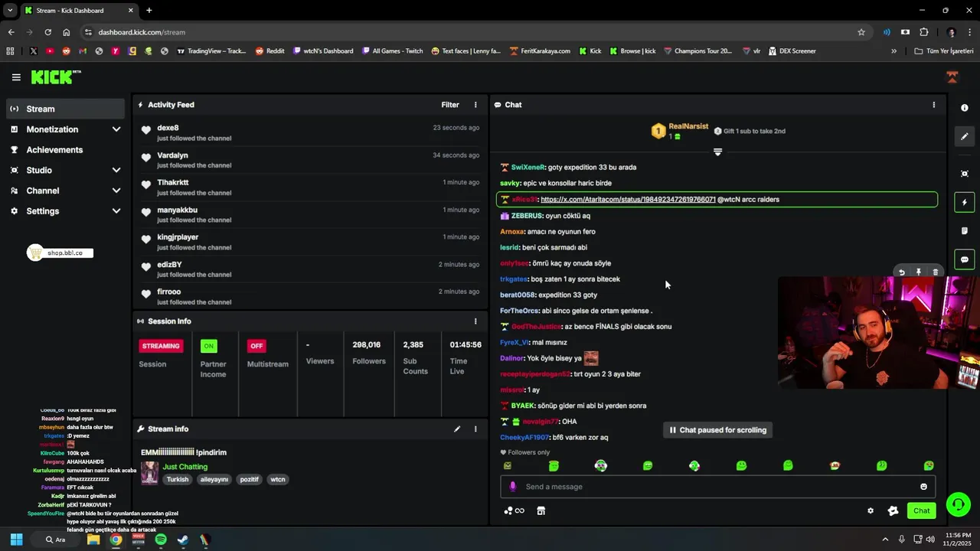Click Chat paused for scrolling button
Image resolution: width=980 pixels, height=551 pixels.
coord(717,430)
